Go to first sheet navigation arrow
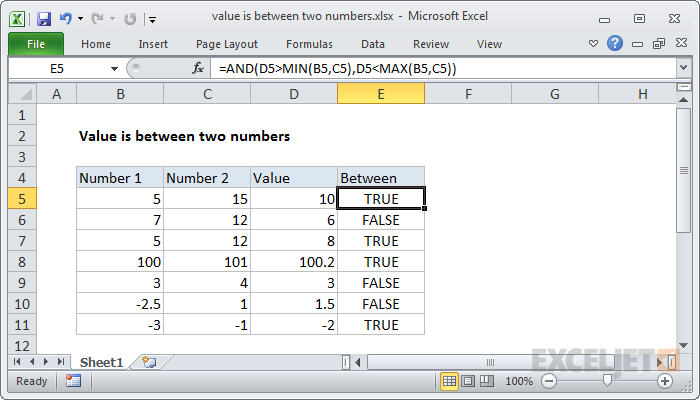Screen dimensions: 700x400 point(17,362)
